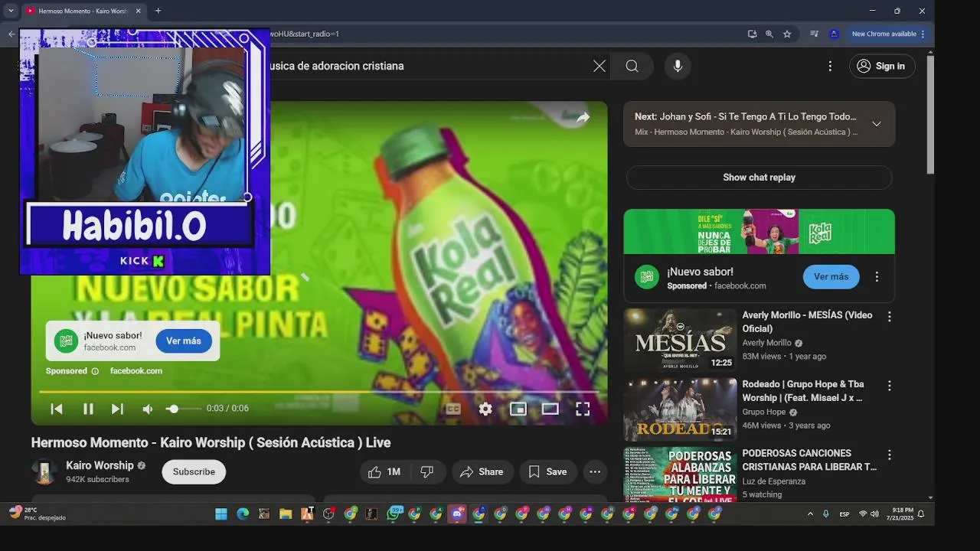Viewport: 980px width, 551px height.
Task: Subscribe to Kairo Worship
Action: pyautogui.click(x=194, y=471)
